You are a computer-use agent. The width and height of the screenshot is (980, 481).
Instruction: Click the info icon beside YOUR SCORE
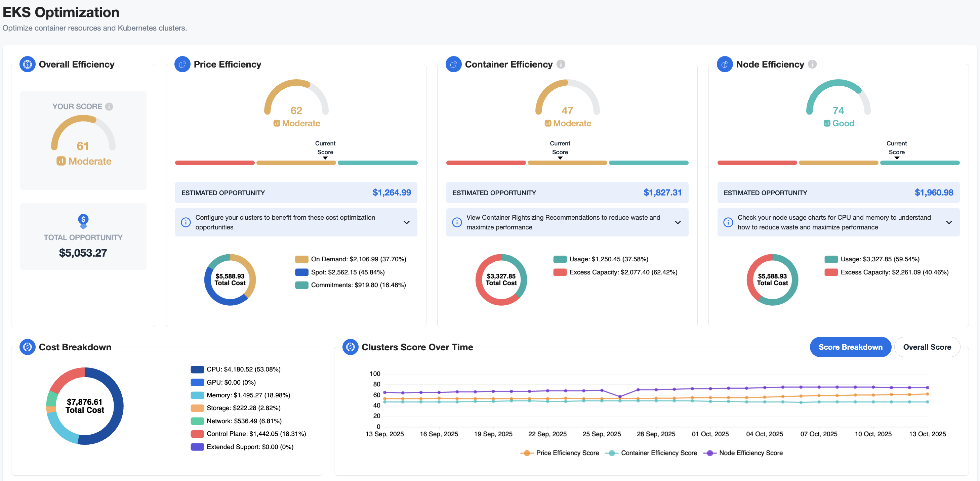click(x=109, y=106)
